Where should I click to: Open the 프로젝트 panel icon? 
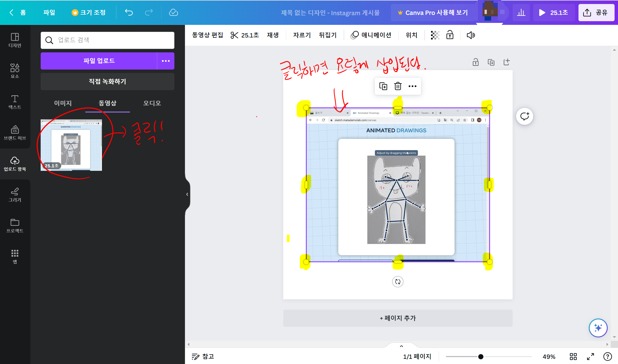pos(15,226)
